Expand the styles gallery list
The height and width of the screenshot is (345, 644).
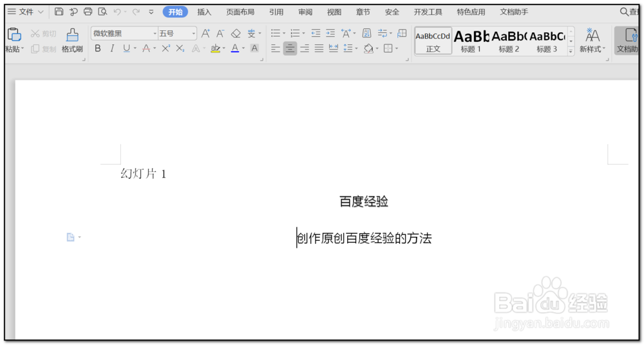(571, 51)
